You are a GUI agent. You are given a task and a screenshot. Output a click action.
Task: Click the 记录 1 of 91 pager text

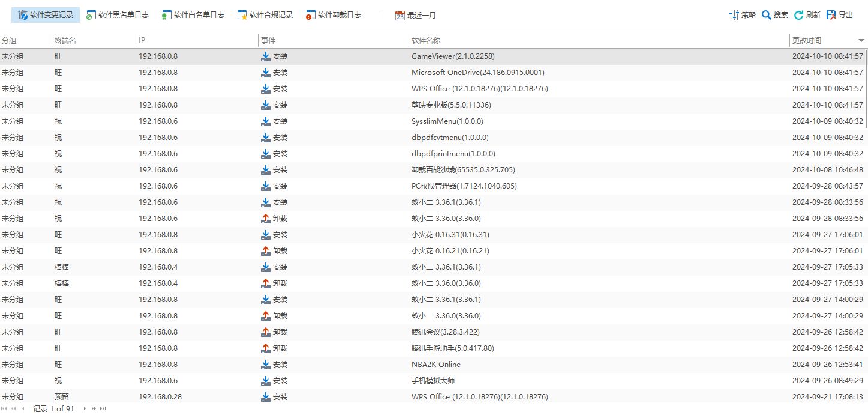pyautogui.click(x=53, y=408)
